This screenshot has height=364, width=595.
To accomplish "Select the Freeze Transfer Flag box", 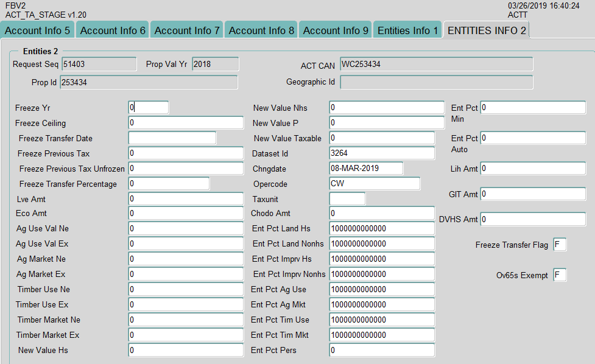I will [x=560, y=245].
